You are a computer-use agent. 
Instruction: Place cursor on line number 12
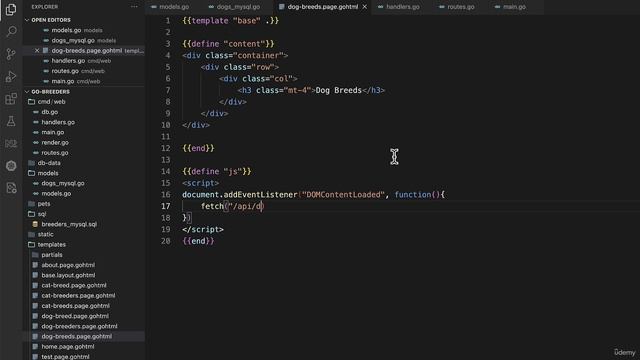166,148
